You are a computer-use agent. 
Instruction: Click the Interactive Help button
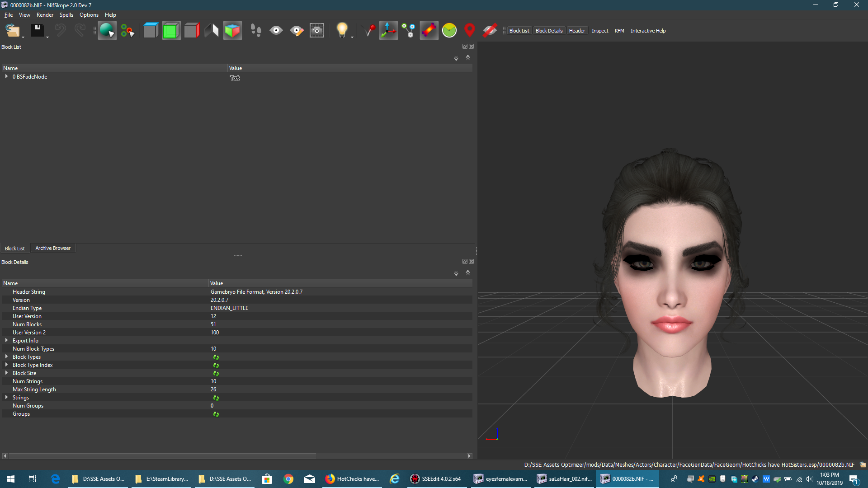(x=648, y=31)
